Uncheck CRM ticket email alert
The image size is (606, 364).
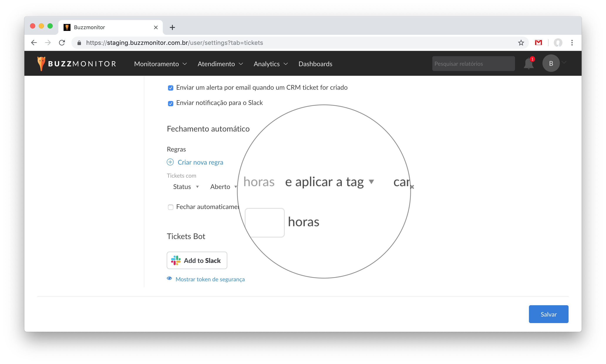[x=170, y=88]
